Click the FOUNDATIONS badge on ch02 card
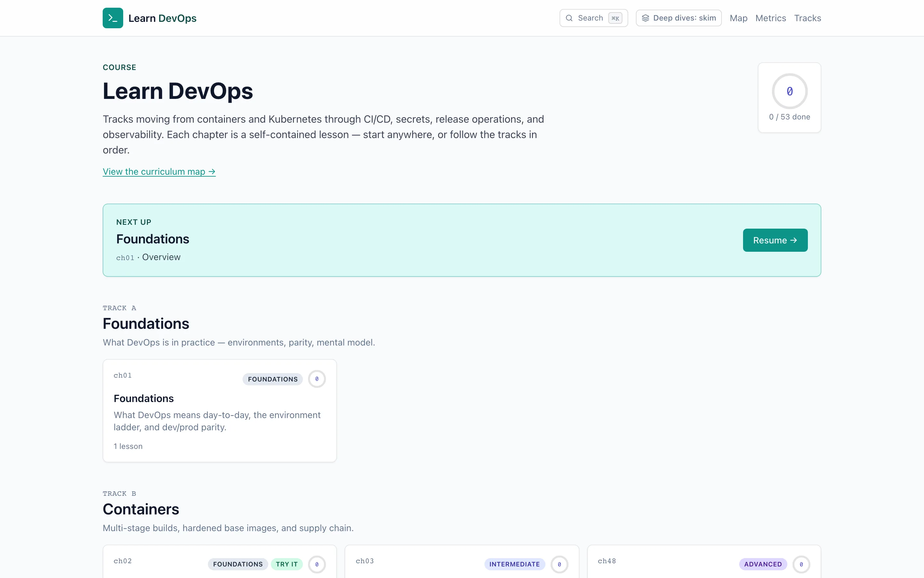Image resolution: width=924 pixels, height=578 pixels. [x=238, y=564]
